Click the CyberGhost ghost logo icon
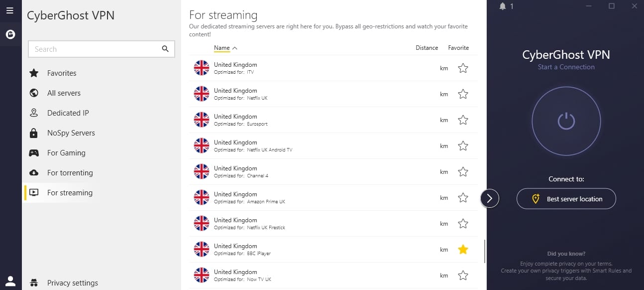This screenshot has height=290, width=644. 10,35
